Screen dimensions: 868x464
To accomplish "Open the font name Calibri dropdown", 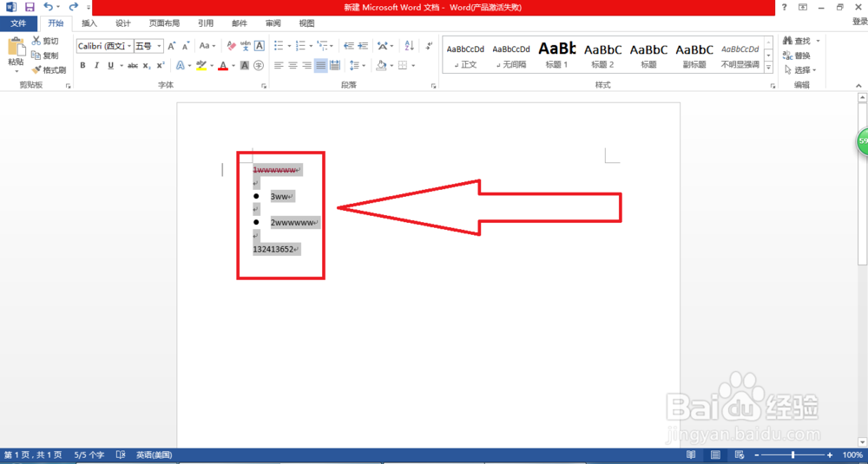I will pyautogui.click(x=129, y=46).
